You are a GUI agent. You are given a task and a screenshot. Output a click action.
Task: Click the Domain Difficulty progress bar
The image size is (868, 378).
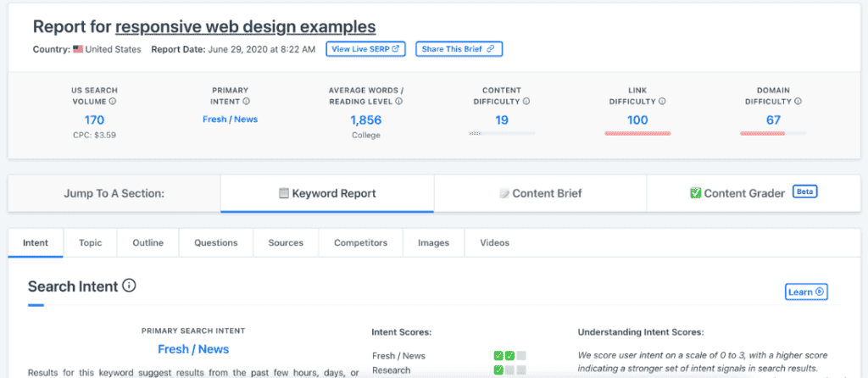[773, 133]
